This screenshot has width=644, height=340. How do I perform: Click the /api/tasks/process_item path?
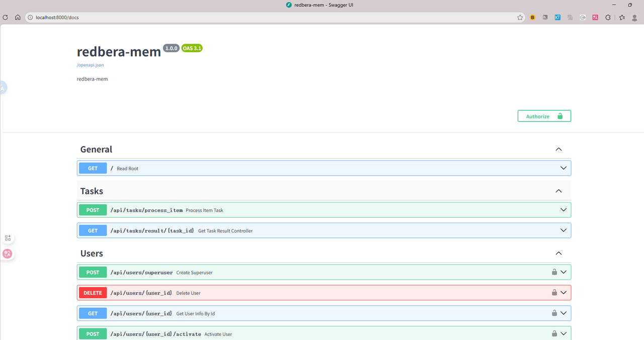click(146, 210)
